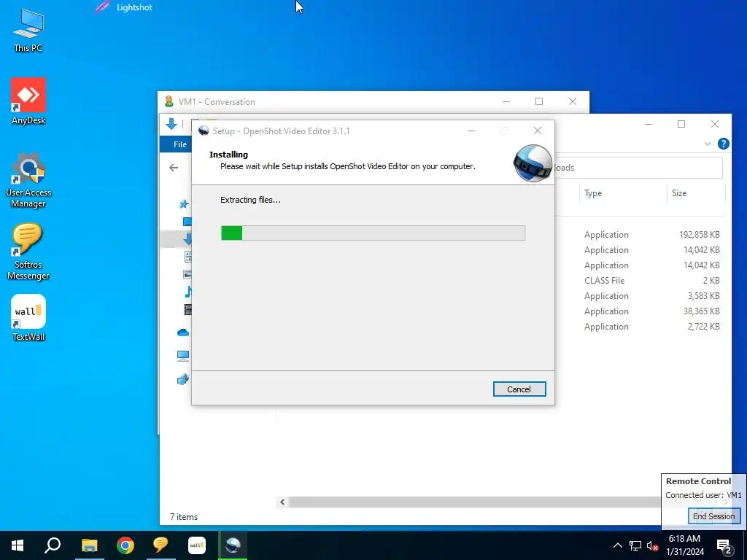Open taskbar search magnifier

point(53,545)
